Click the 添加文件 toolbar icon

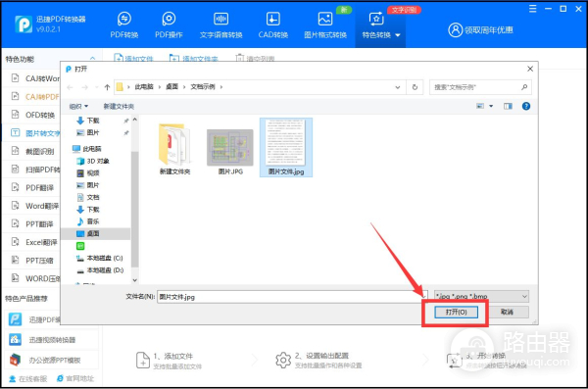pyautogui.click(x=119, y=58)
